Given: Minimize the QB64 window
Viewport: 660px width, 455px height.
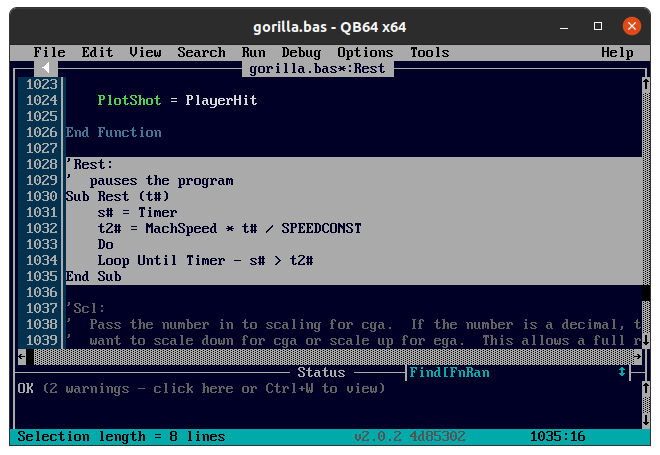Looking at the screenshot, I should coord(564,27).
